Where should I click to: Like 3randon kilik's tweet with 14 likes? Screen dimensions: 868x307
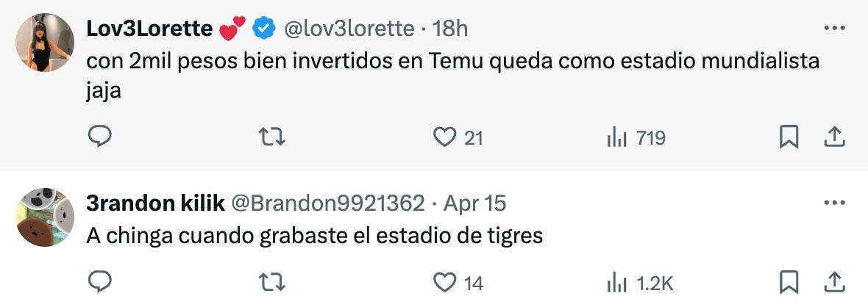pos(444,282)
